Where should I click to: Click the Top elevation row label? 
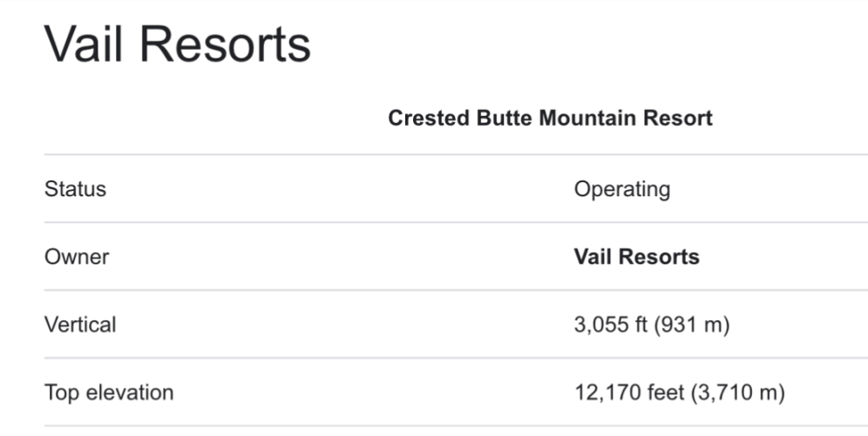[x=109, y=392]
